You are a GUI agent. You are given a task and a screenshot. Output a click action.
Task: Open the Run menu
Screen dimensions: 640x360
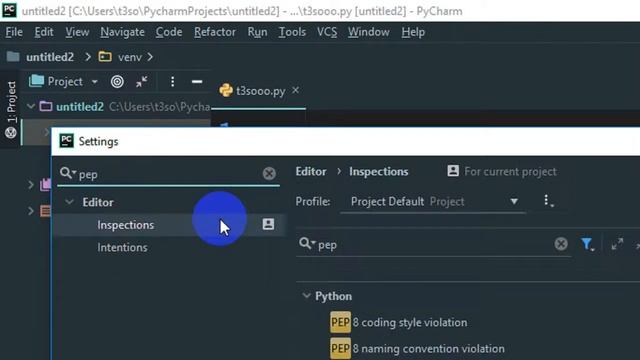point(257,32)
